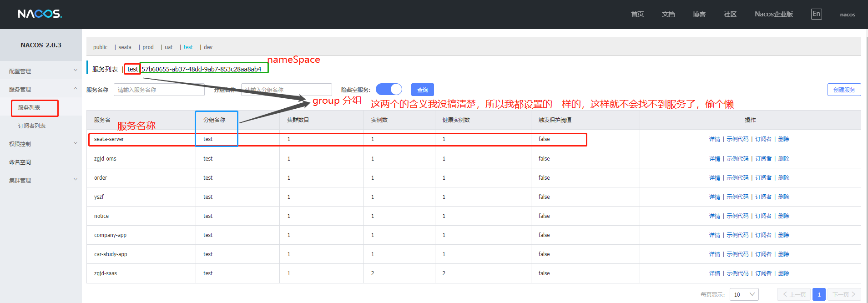Viewport: 868px width, 303px height.
Task: Switch language with the En icon
Action: [x=817, y=14]
